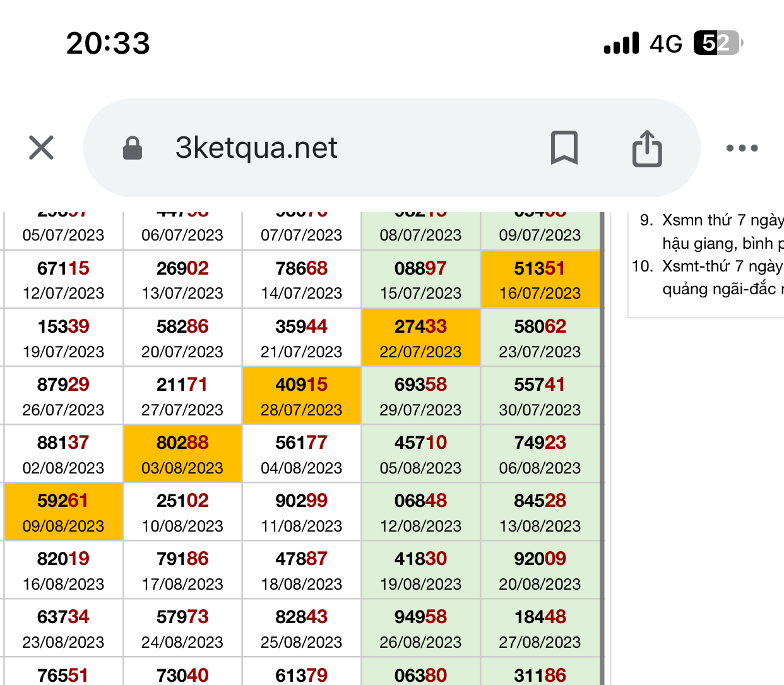Tap the padlock security icon
The image size is (784, 685).
[132, 148]
